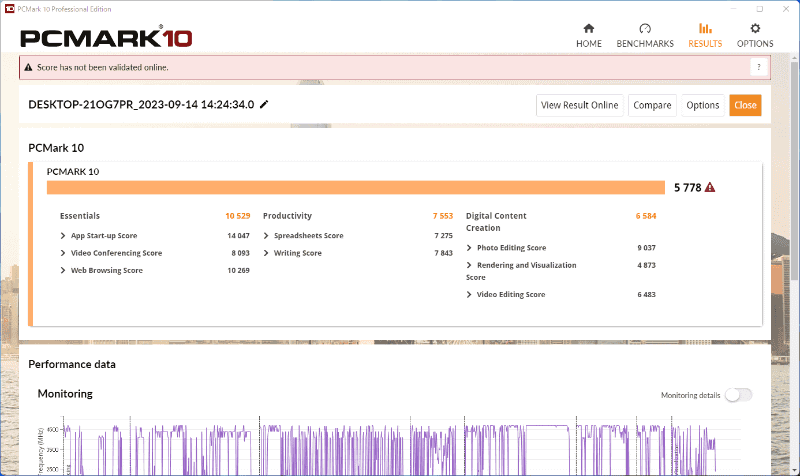The width and height of the screenshot is (800, 476).
Task: Click the vertical scrollbar thumb
Action: click(794, 171)
